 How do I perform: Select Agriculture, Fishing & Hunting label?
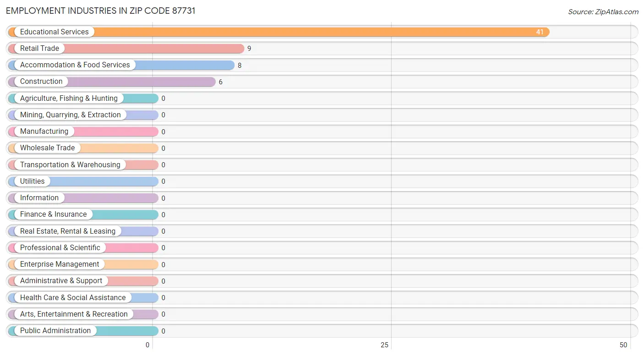[69, 98]
